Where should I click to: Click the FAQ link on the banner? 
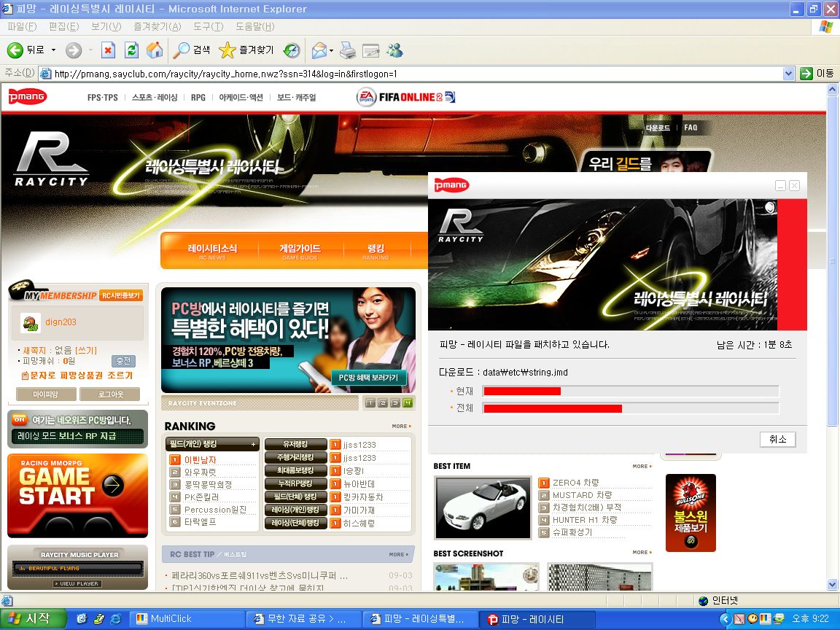coord(691,128)
